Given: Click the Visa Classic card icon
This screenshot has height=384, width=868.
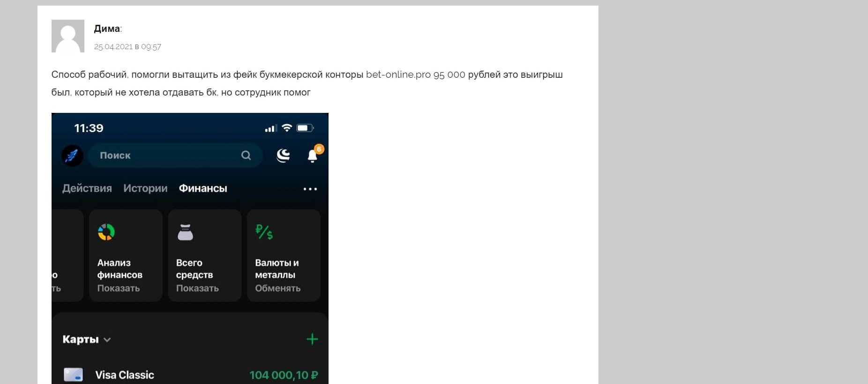Looking at the screenshot, I should tap(73, 375).
